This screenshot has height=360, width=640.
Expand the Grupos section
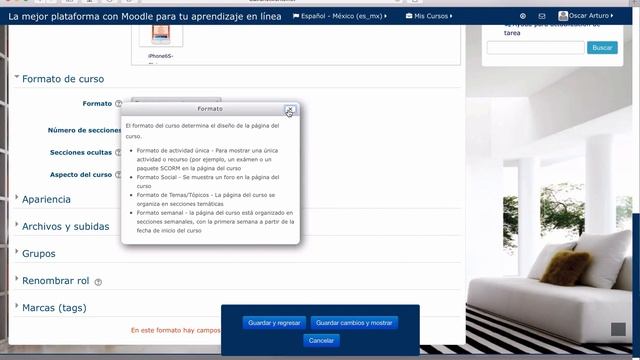[x=38, y=253]
